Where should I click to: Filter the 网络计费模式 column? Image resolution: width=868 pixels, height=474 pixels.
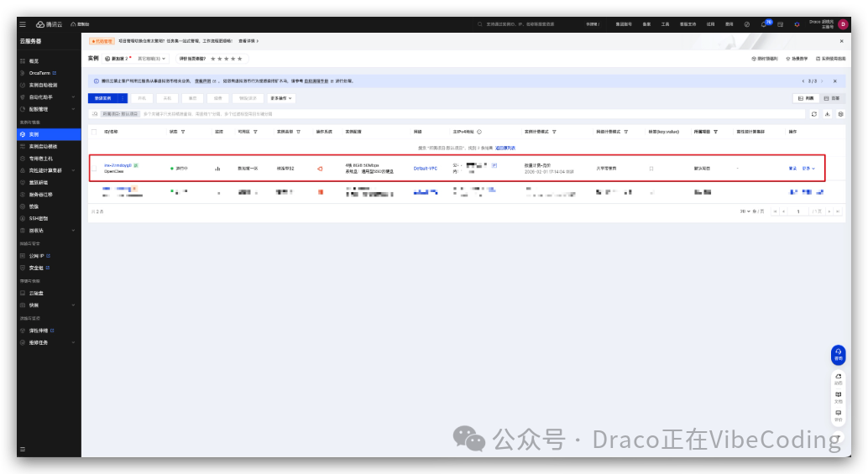pyautogui.click(x=626, y=132)
